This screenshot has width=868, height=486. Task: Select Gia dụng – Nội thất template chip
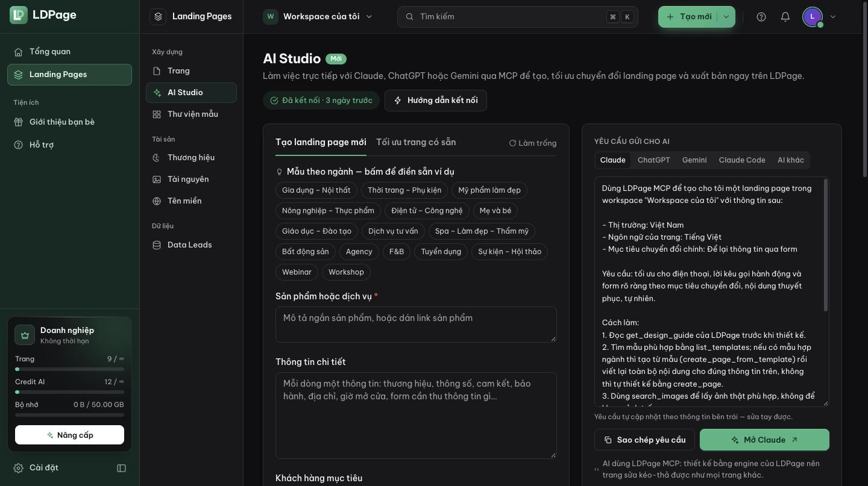(316, 190)
